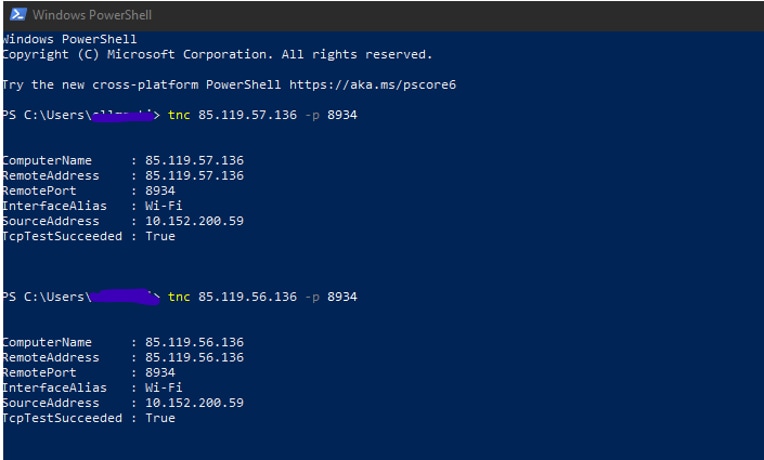Image resolution: width=764 pixels, height=460 pixels.
Task: Click the Windows PowerShell window title text
Action: (91, 14)
